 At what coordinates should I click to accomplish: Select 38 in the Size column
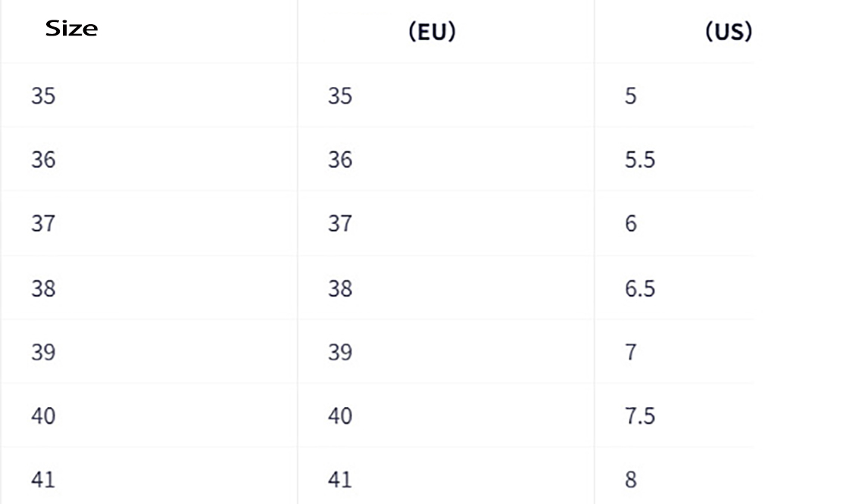pos(43,288)
